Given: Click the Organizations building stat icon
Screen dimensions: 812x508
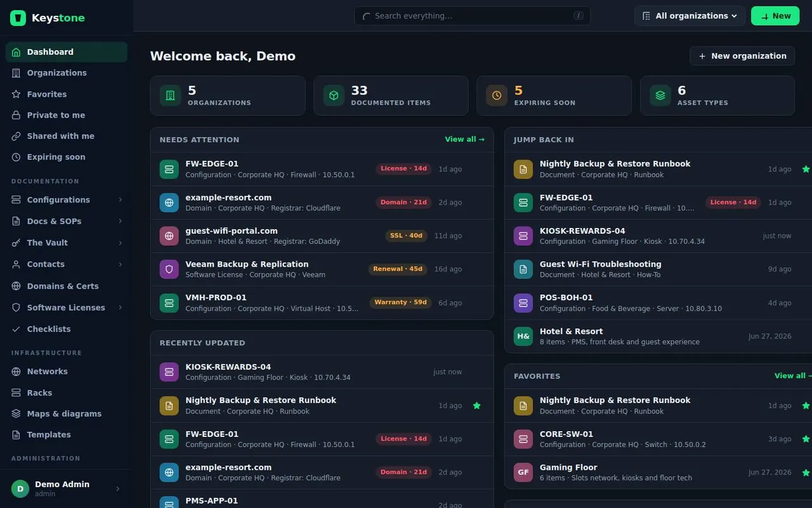Looking at the screenshot, I should [170, 96].
